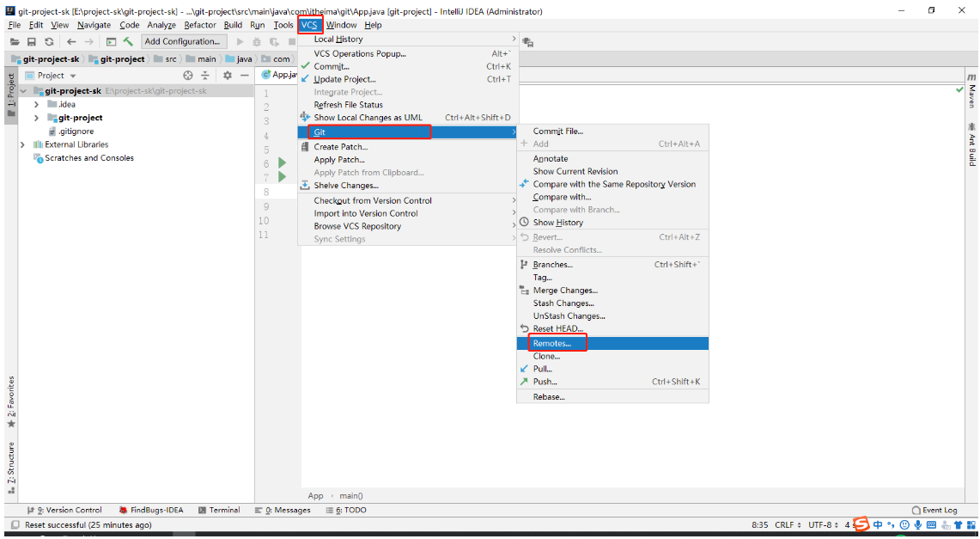The image size is (980, 539).
Task: Toggle the Chinese 中 input mode icon
Action: pos(878,524)
